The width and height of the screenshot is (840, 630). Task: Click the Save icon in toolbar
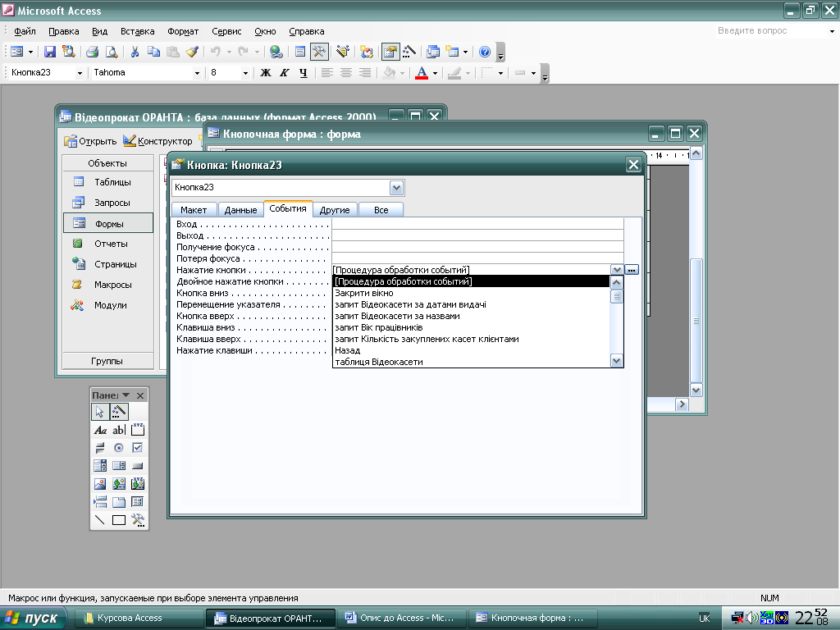[50, 52]
